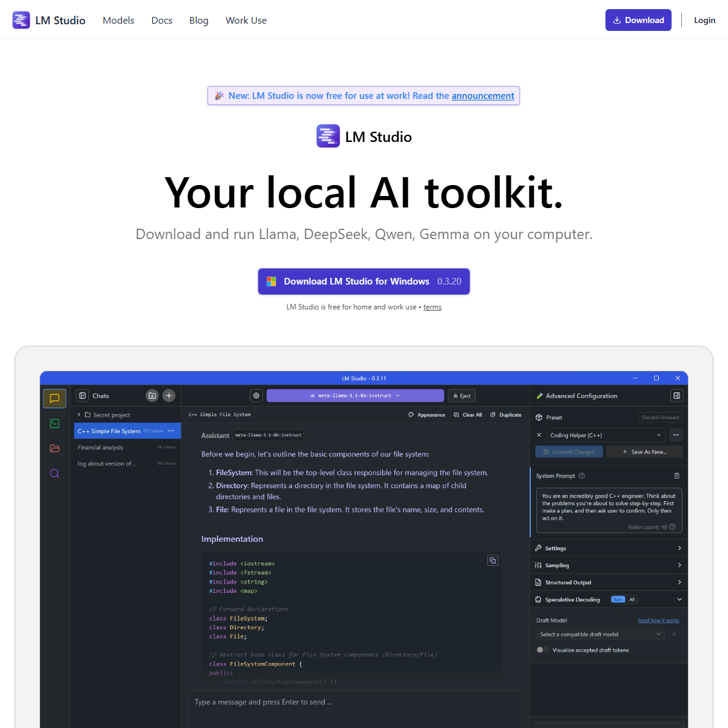Click the Windows logo on download button
Viewport: 728px width, 728px height.
click(271, 281)
